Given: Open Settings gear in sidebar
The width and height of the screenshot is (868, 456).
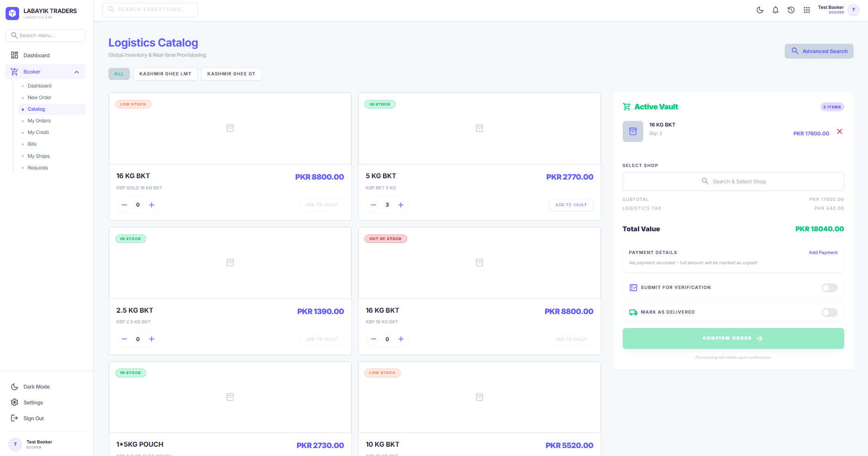Looking at the screenshot, I should (14, 402).
